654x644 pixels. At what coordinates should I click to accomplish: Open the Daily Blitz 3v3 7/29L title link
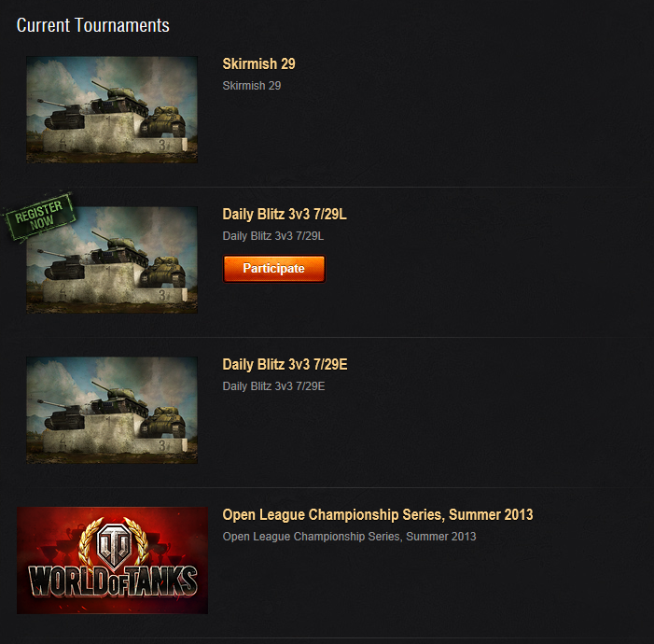coord(285,214)
